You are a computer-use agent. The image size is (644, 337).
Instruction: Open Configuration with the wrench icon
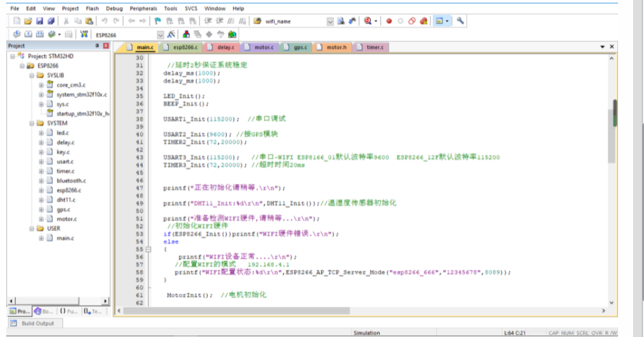461,21
